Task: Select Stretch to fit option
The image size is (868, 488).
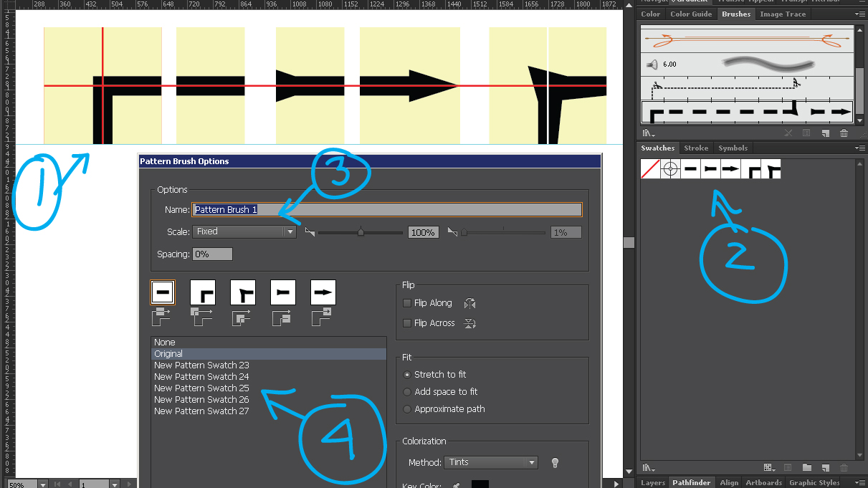Action: [x=407, y=375]
